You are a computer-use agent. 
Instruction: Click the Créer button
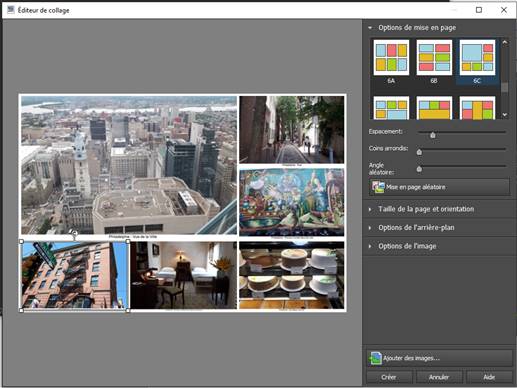pos(389,377)
